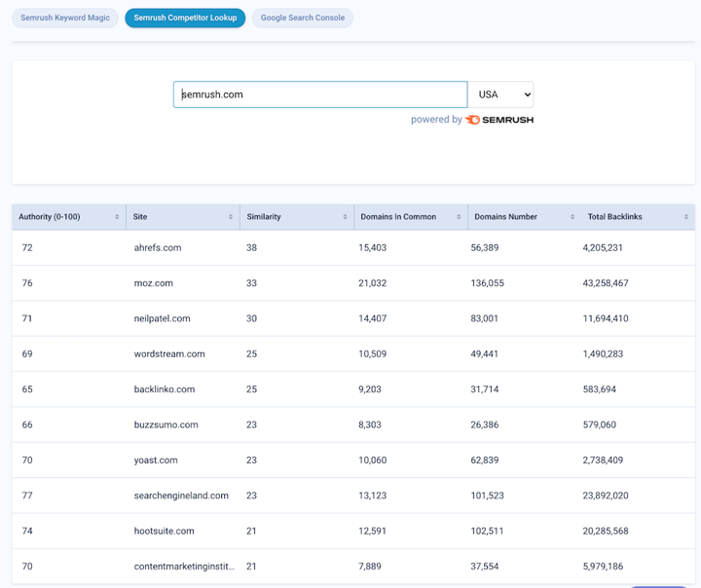Viewport: 701px width, 588px height.
Task: Open the Semrush Keyword Magic tab
Action: (x=65, y=18)
